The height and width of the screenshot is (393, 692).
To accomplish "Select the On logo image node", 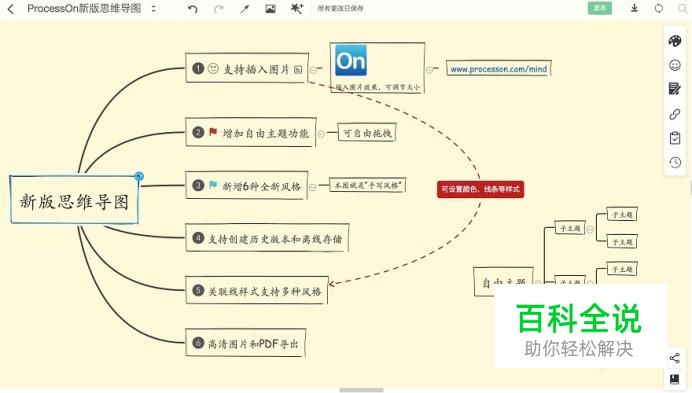I will (x=377, y=68).
